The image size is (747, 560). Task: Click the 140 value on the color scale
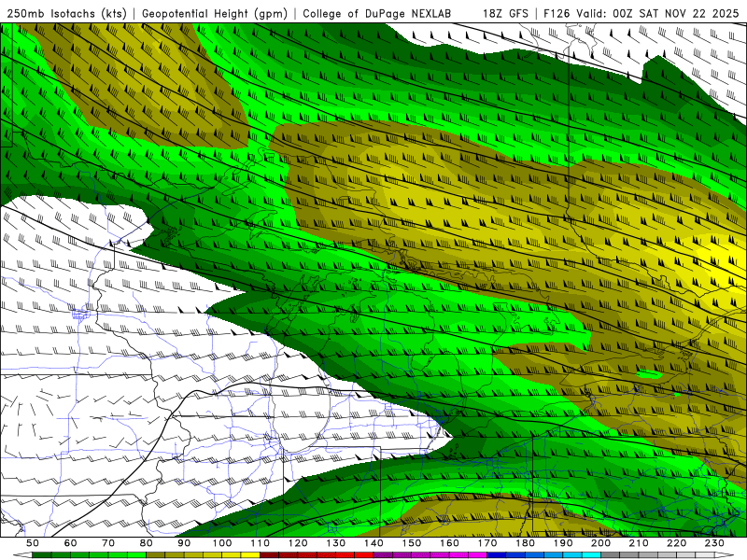click(373, 543)
